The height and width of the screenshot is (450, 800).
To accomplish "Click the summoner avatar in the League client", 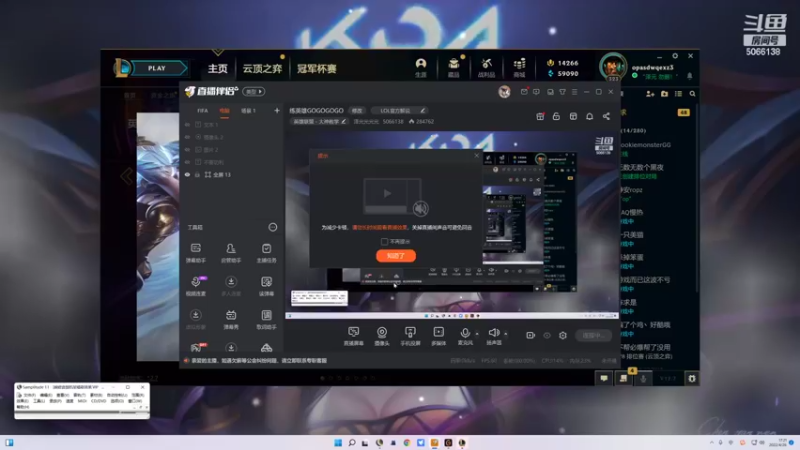I will pyautogui.click(x=613, y=67).
